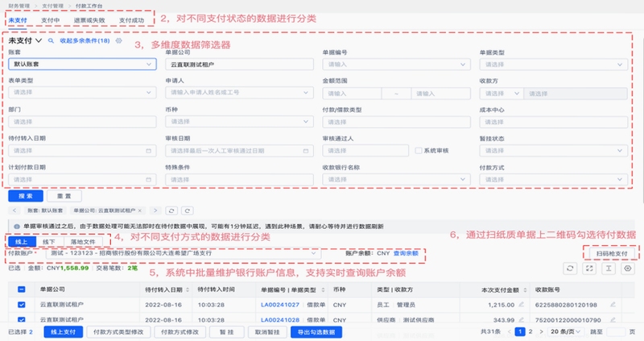
Task: Click the search magnifier icon beside 未支付
Action: pyautogui.click(x=51, y=41)
